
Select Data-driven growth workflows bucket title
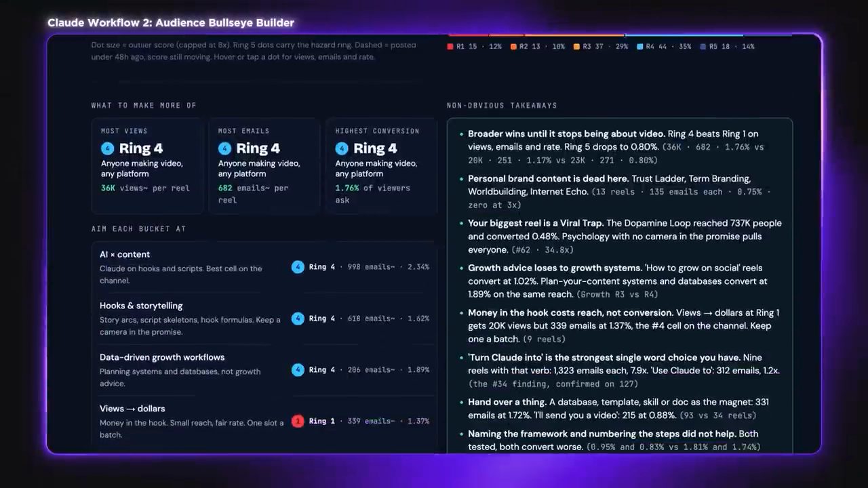tap(162, 357)
